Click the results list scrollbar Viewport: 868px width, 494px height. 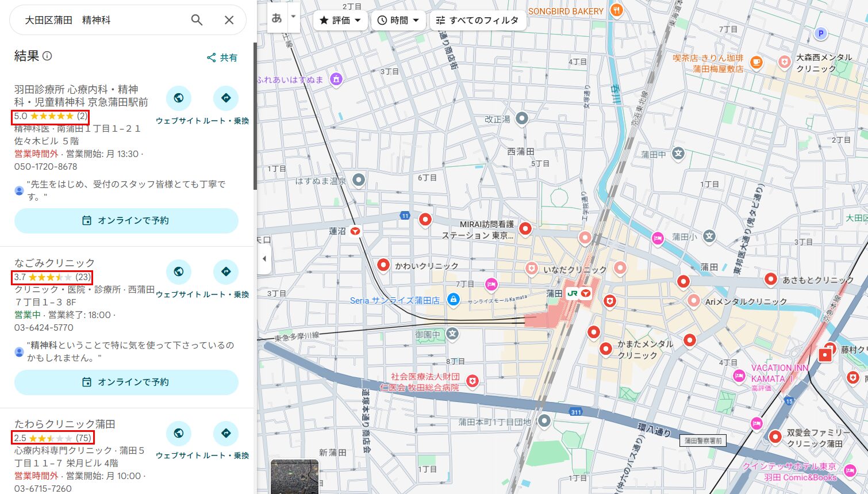click(255, 115)
